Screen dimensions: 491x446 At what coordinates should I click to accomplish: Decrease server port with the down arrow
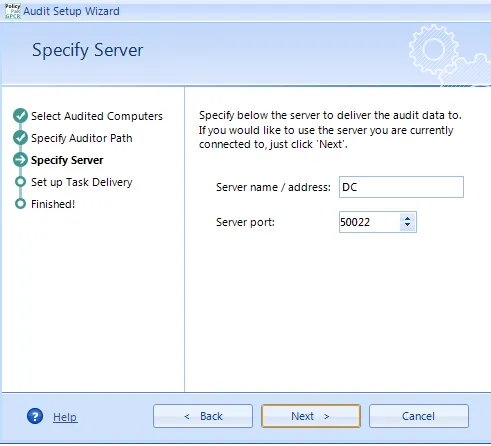point(407,226)
